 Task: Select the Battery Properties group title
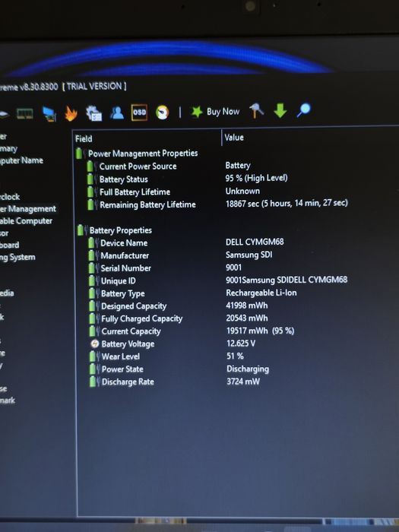pos(120,230)
